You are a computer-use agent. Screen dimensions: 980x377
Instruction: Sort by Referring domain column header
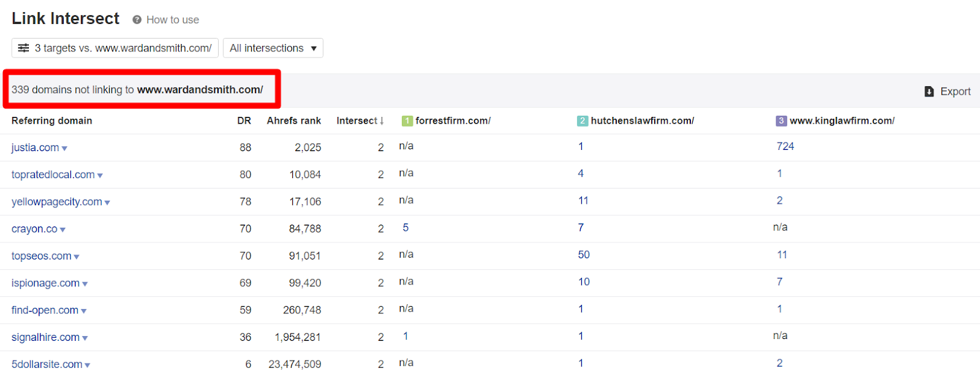coord(52,121)
